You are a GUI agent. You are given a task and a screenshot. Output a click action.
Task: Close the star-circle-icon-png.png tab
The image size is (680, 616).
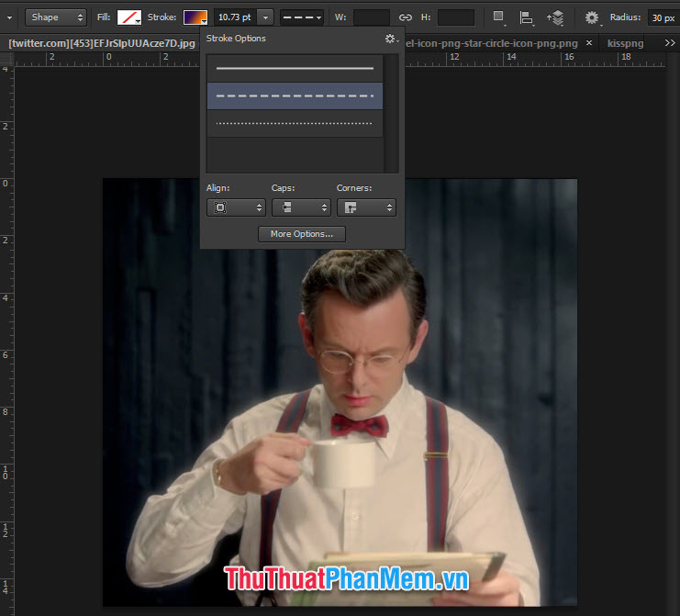click(589, 43)
